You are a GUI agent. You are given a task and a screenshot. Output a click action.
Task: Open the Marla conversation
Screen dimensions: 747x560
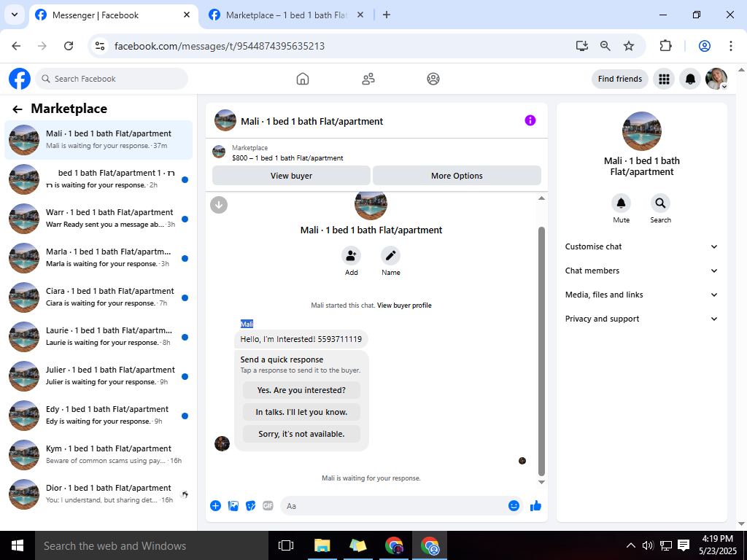pos(98,258)
